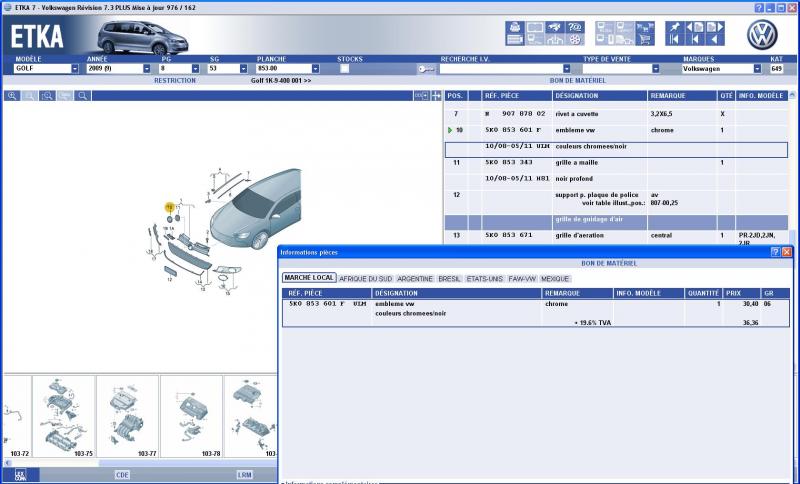This screenshot has height=484, width=800.
Task: Go to the next illustration page icon
Action: (x=715, y=27)
